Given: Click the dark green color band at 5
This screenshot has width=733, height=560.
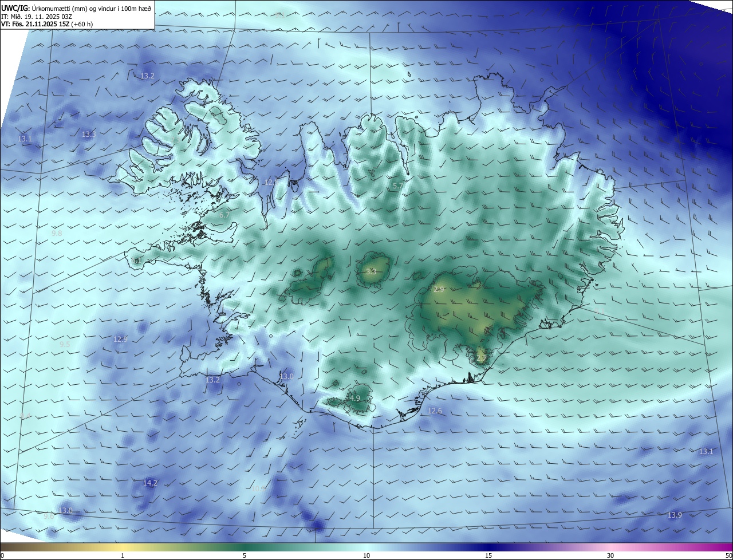Looking at the screenshot, I should tap(245, 547).
